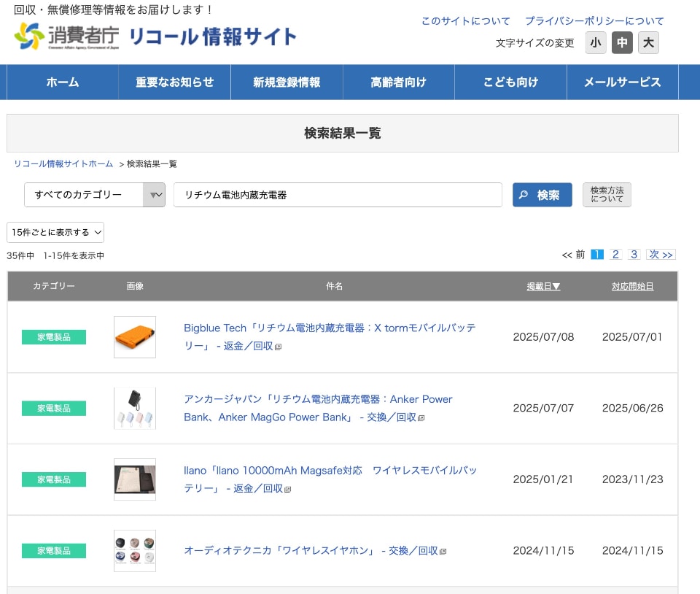
Task: Open 検索方法について help button
Action: tap(607, 195)
